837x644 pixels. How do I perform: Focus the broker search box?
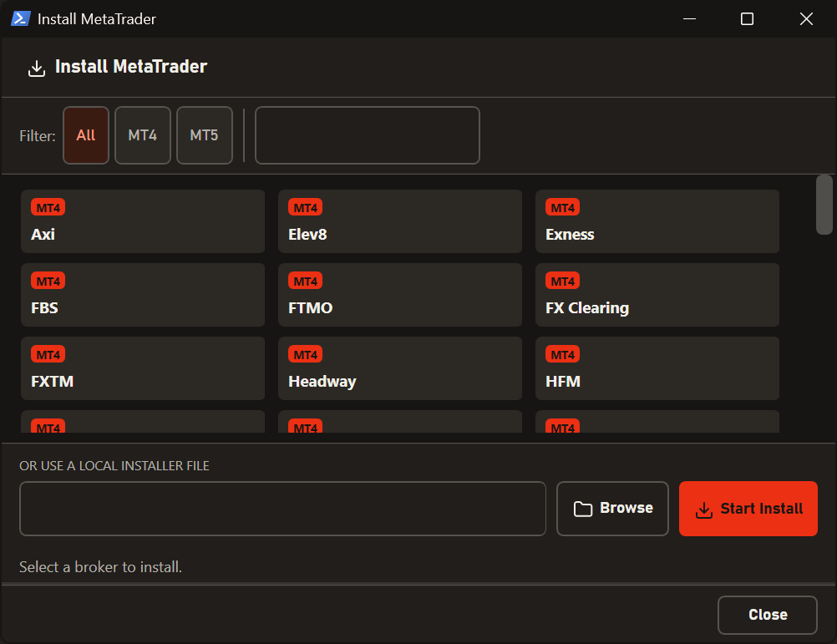coord(368,135)
